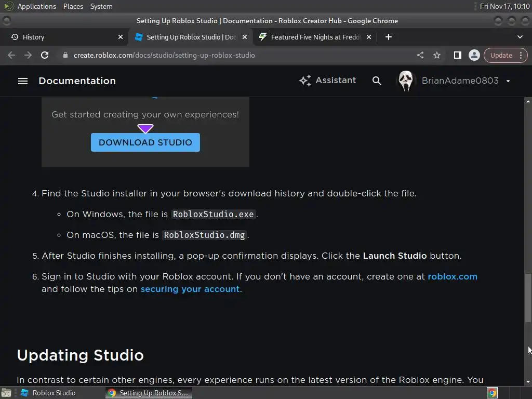Click the vertical scrollbar thumb
532x399 pixels.
pyautogui.click(x=528, y=298)
